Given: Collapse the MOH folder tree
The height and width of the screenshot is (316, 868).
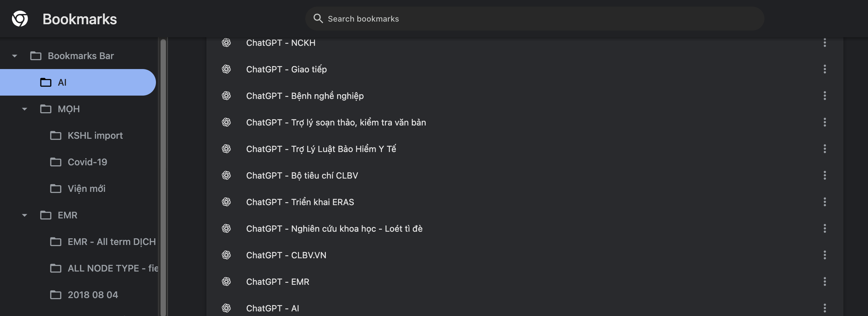Looking at the screenshot, I should click(x=25, y=109).
